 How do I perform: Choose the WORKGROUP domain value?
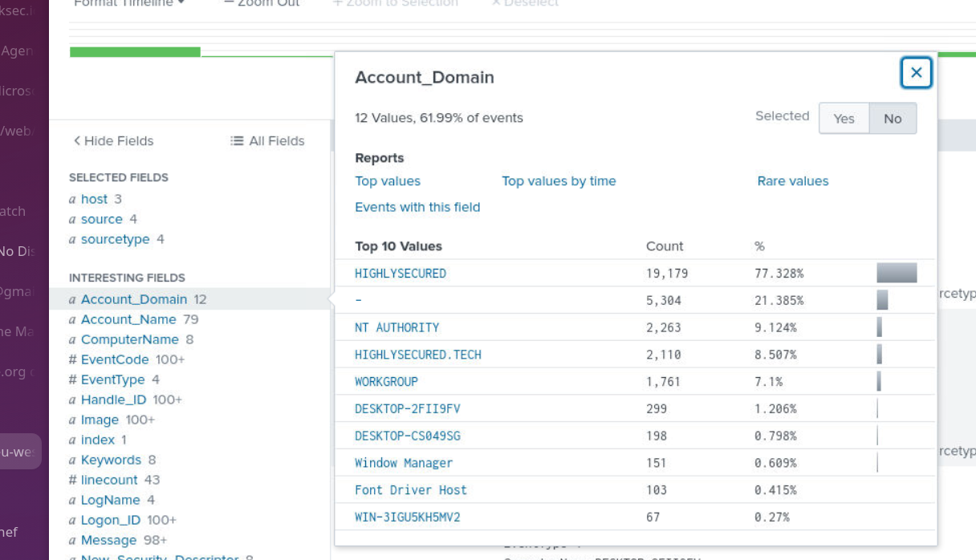click(x=386, y=382)
